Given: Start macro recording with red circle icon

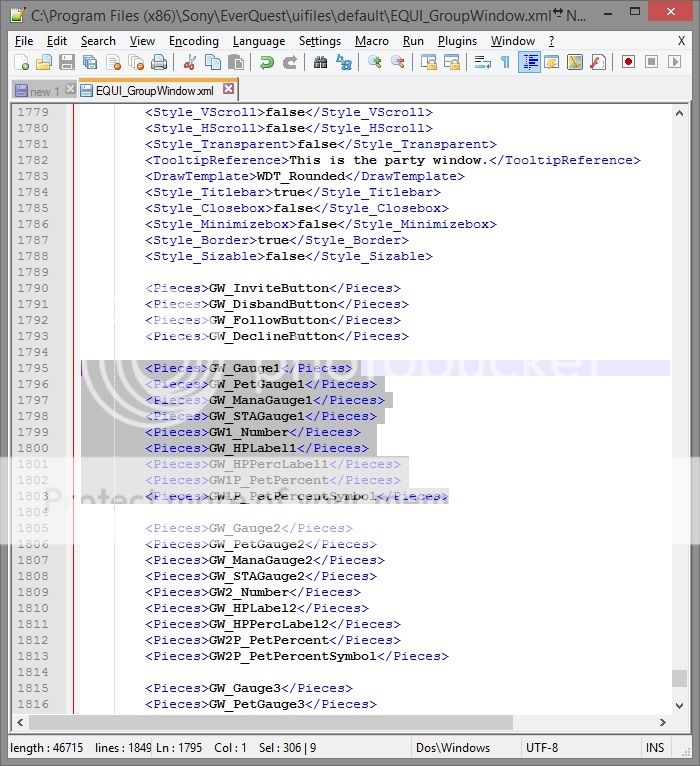Looking at the screenshot, I should click(x=629, y=62).
